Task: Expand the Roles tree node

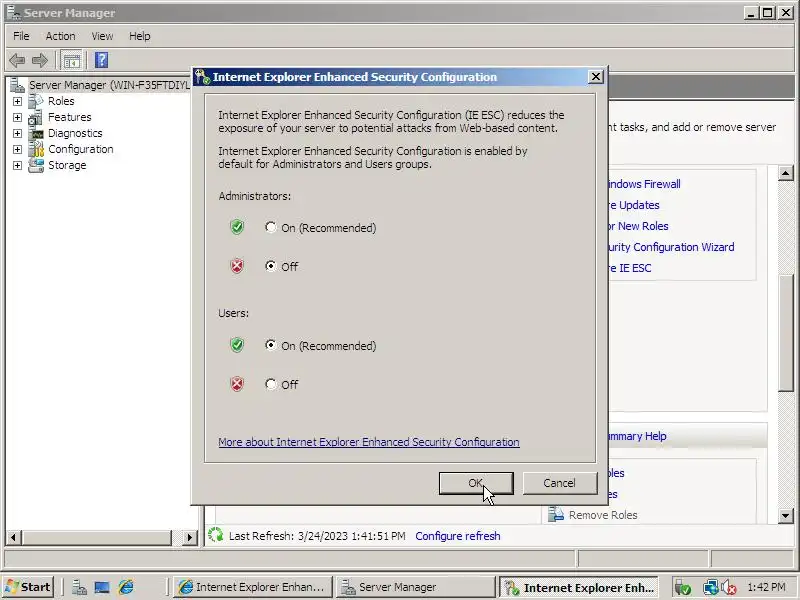Action: [x=17, y=102]
